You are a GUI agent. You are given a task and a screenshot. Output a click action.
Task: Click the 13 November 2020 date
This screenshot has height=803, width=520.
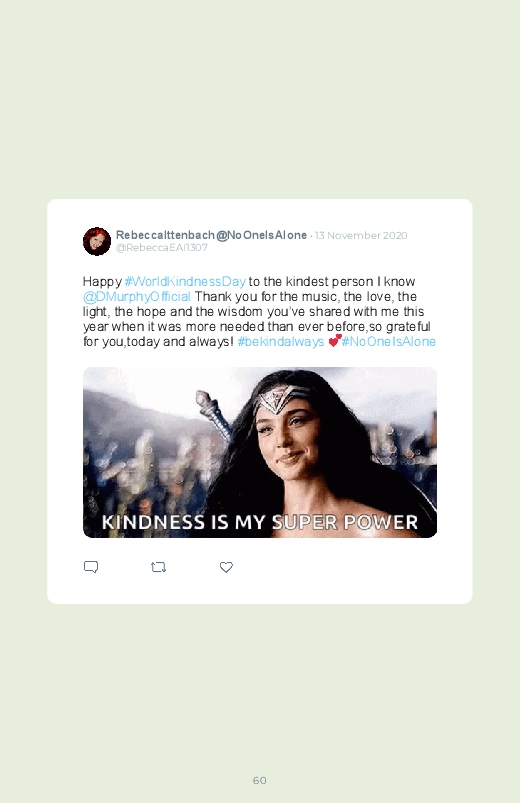[x=361, y=236]
